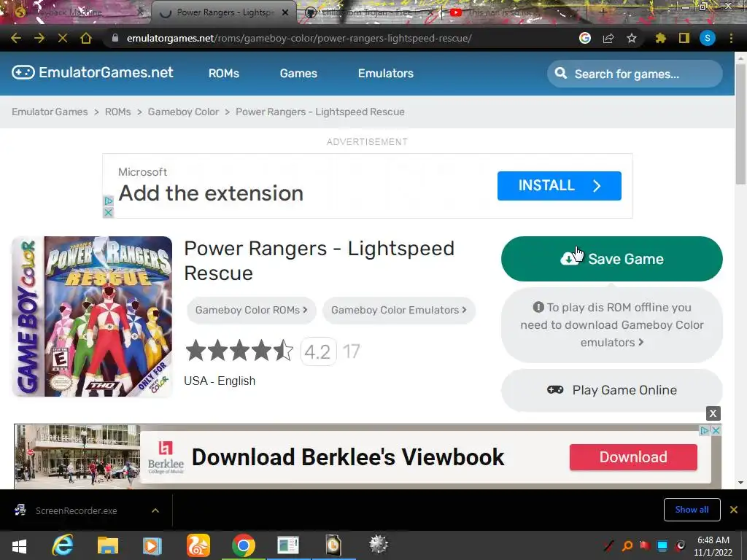
Task: Click the search magnifier icon
Action: pos(561,74)
